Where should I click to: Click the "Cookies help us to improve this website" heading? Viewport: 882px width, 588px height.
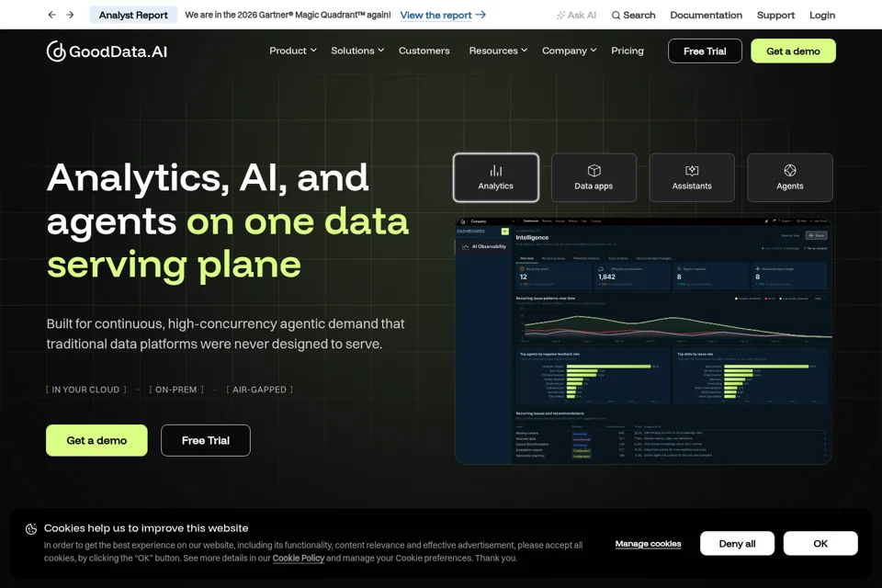click(146, 528)
